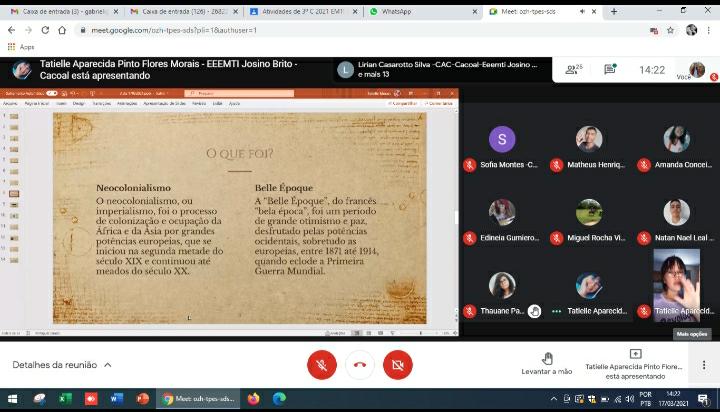The image size is (720, 412).
Task: Click muted mic icon beside Thauane Pa
Action: [469, 311]
